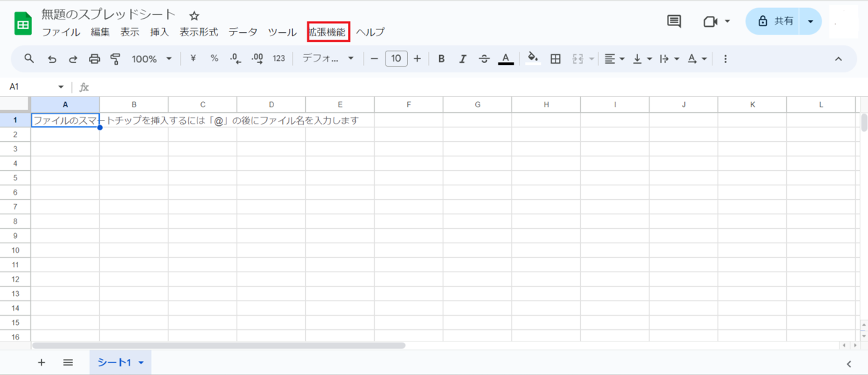Open the 表示形式 menu
868x375 pixels.
point(199,32)
